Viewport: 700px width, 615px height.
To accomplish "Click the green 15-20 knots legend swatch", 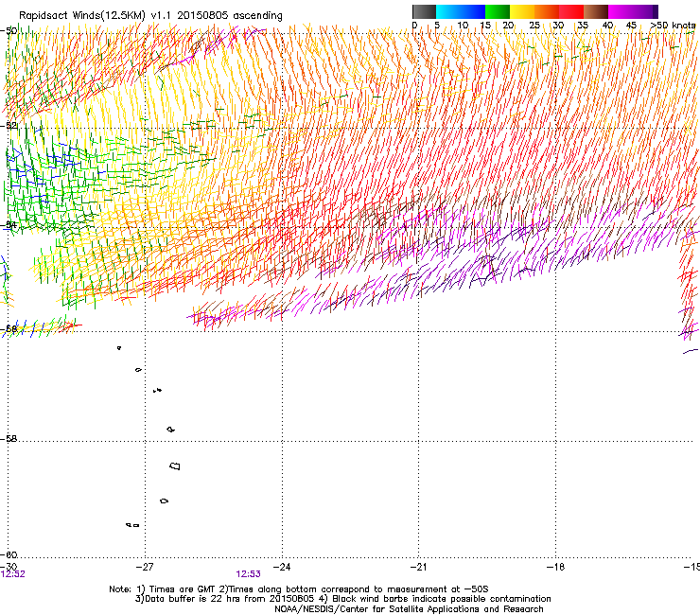I will tap(498, 11).
